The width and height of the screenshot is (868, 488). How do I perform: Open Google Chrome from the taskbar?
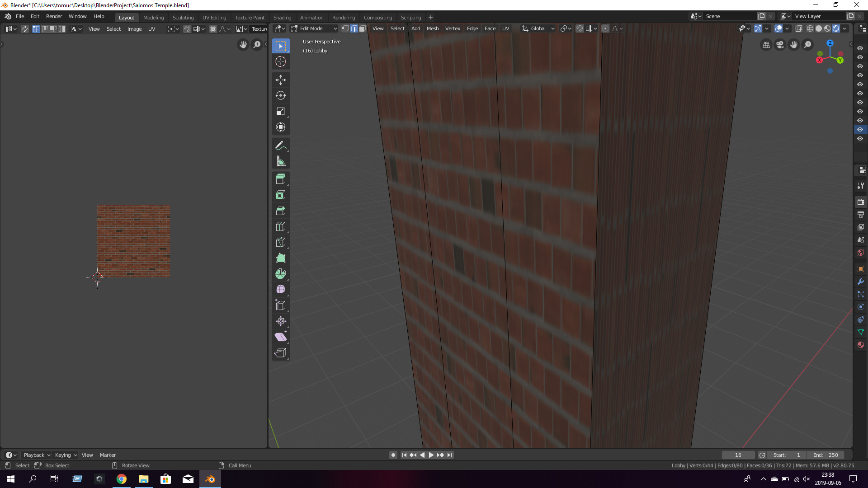coord(122,479)
